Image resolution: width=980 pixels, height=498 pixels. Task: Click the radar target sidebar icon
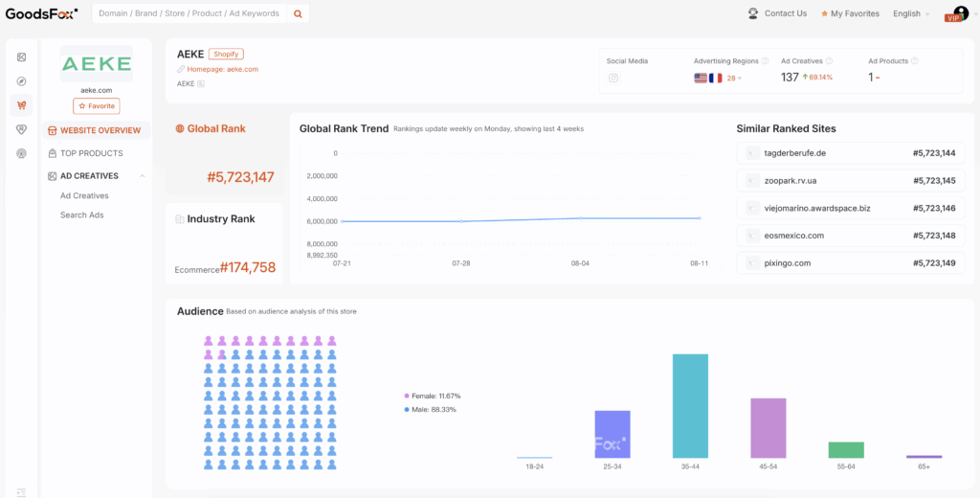click(x=22, y=152)
